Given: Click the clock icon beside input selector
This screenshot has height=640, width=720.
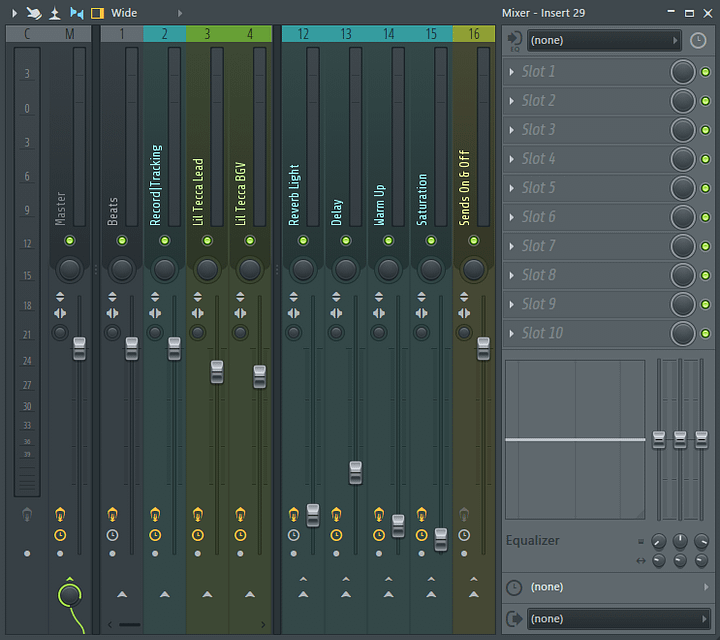Looking at the screenshot, I should [698, 40].
